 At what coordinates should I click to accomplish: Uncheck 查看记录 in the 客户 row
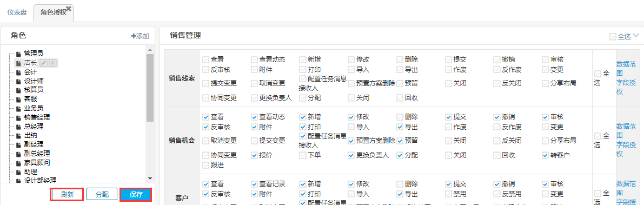pyautogui.click(x=254, y=184)
